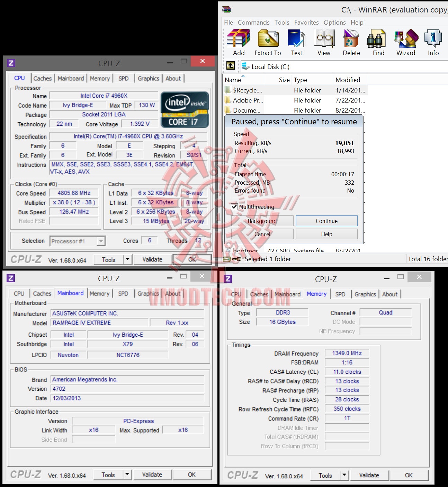Screen dimensions: 448x487
Task: Open SPD tab in the Memory CPU-Z window
Action: tap(340, 294)
